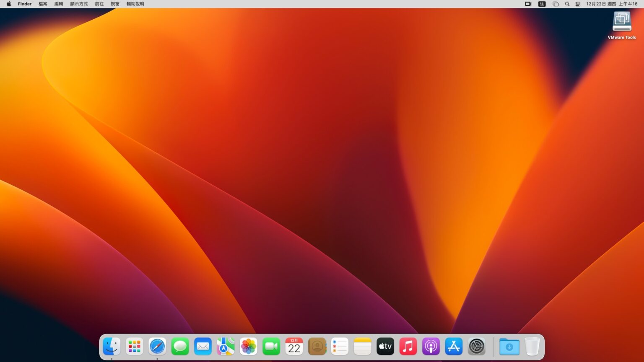This screenshot has width=644, height=362.
Task: Launch the App Store
Action: pos(454,346)
